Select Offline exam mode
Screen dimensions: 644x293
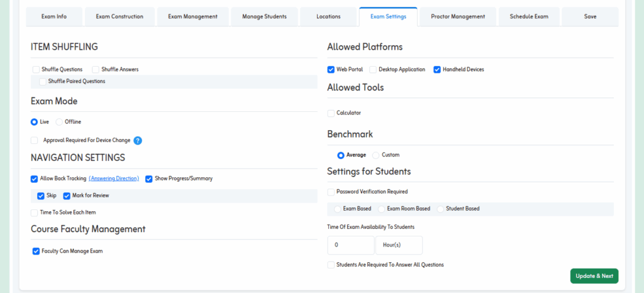pyautogui.click(x=59, y=121)
